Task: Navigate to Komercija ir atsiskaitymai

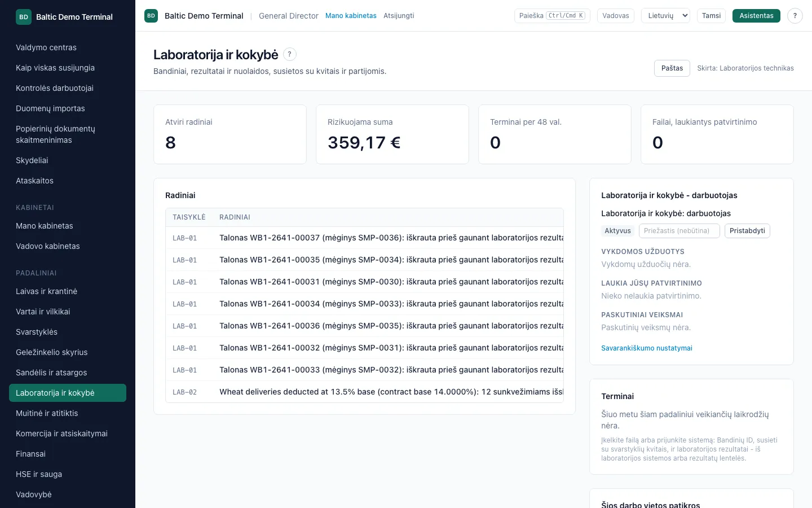Action: (68, 433)
